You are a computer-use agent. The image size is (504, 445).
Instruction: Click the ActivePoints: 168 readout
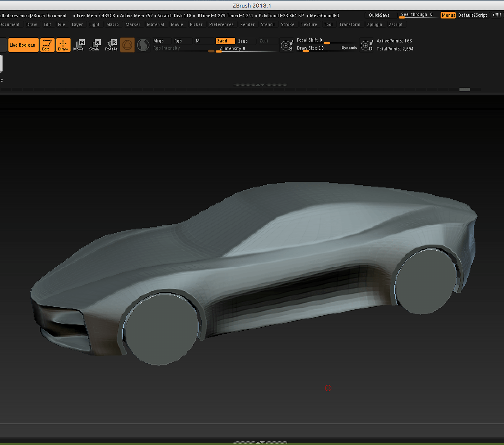coord(394,41)
